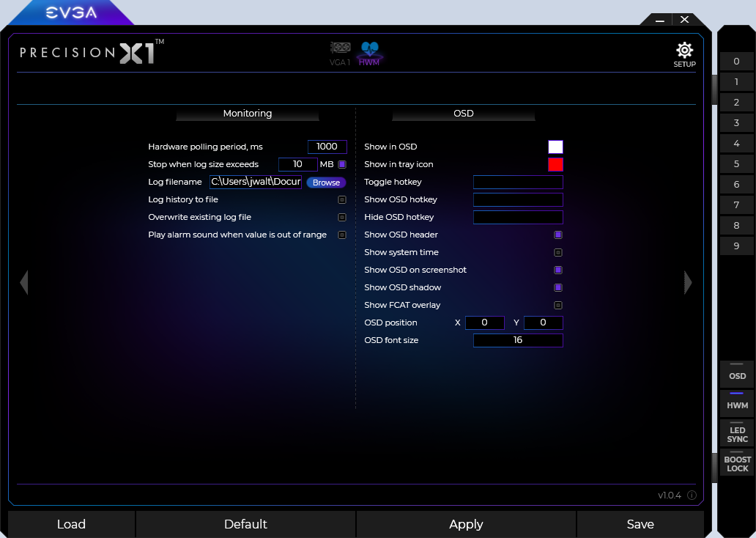Select the HWM heart monitor icon
Screen dimensions: 756x538
(369, 54)
